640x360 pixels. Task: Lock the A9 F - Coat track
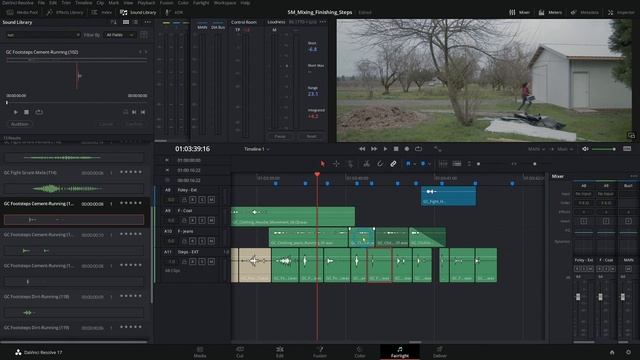point(184,220)
